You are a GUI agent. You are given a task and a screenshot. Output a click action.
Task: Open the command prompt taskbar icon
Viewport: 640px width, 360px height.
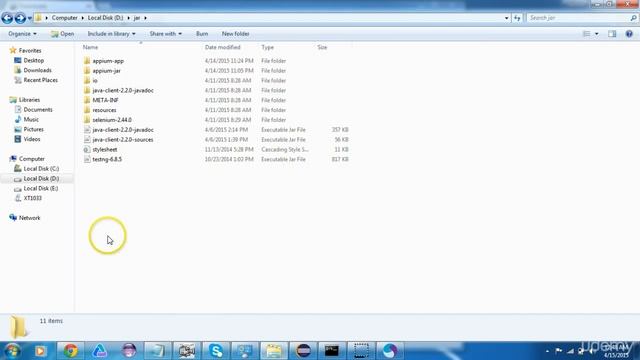point(332,351)
